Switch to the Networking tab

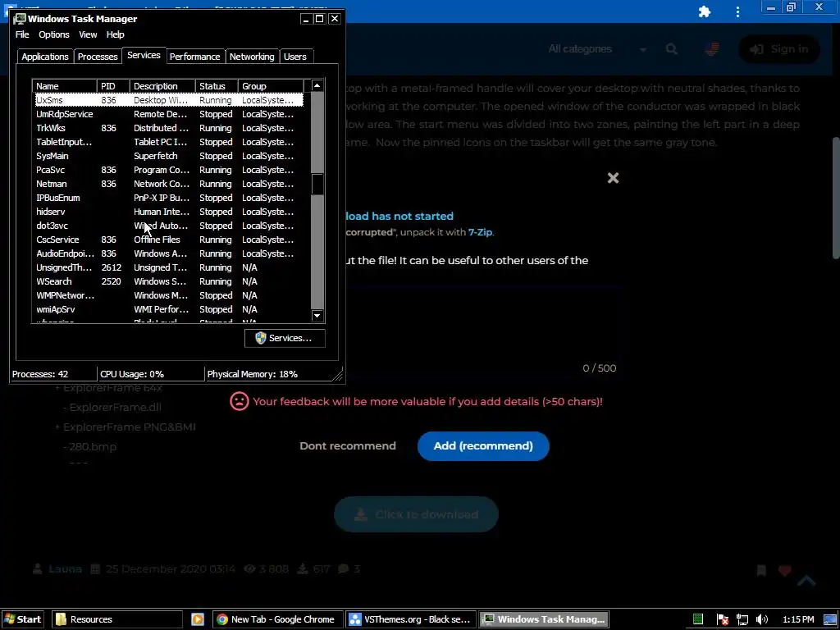coord(252,57)
